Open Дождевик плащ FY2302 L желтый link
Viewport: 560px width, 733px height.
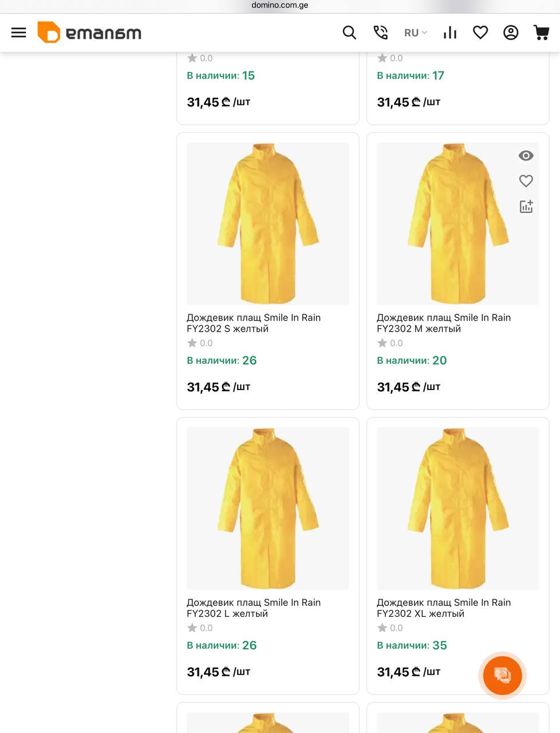click(253, 608)
